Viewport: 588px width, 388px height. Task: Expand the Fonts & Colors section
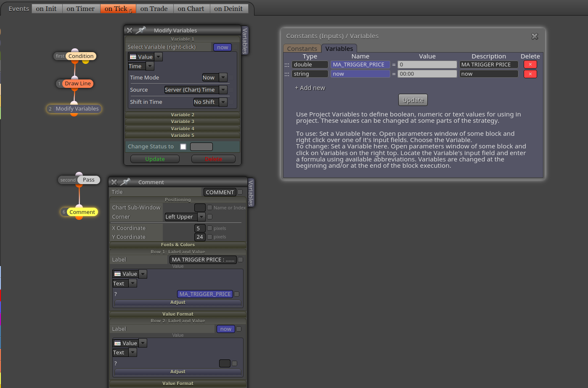point(177,245)
